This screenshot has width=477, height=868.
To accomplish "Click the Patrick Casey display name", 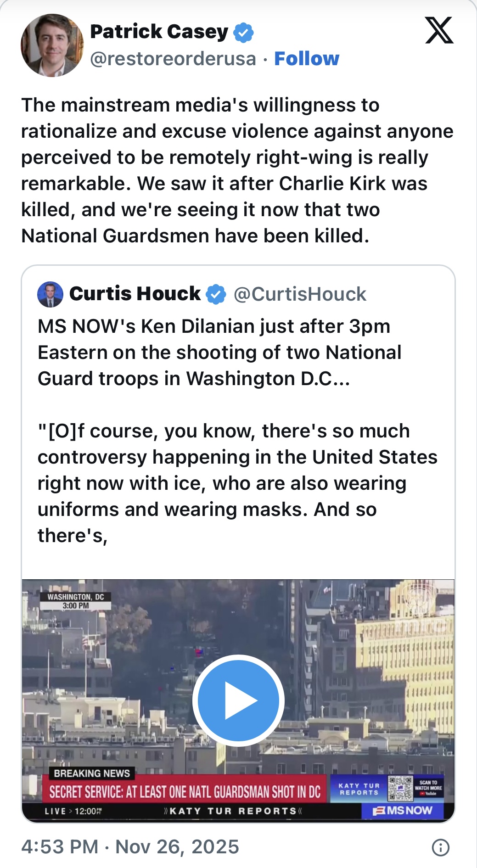I will pos(159,32).
